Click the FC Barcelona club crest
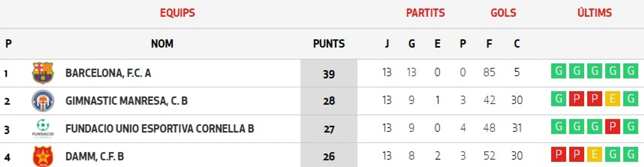 [x=43, y=73]
